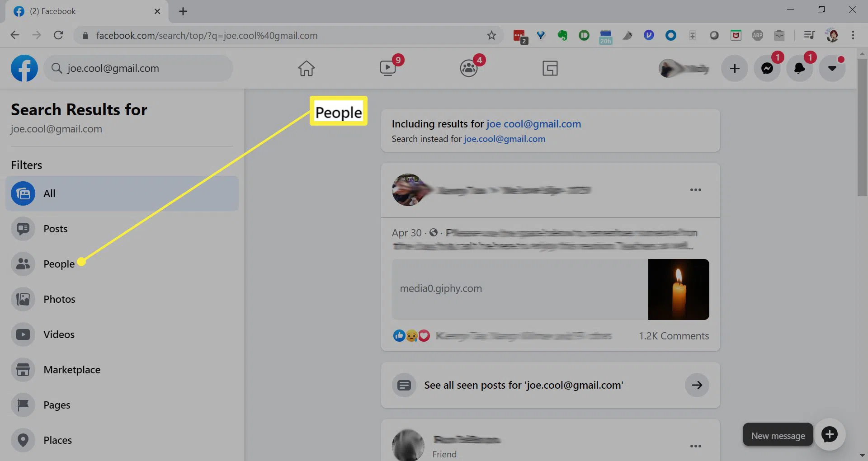Select the People filter
Image resolution: width=868 pixels, height=461 pixels.
coord(59,264)
